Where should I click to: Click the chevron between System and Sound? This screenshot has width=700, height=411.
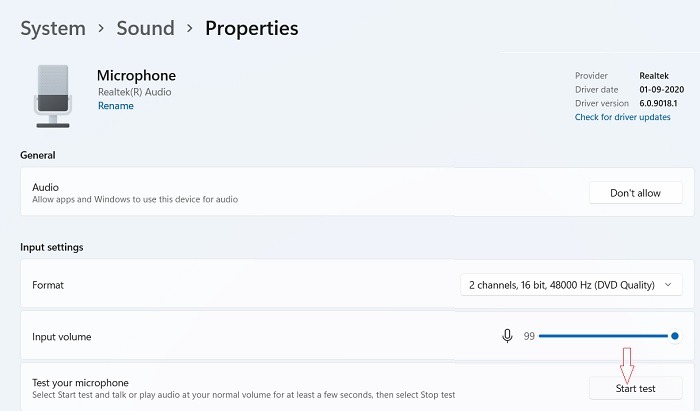(100, 28)
